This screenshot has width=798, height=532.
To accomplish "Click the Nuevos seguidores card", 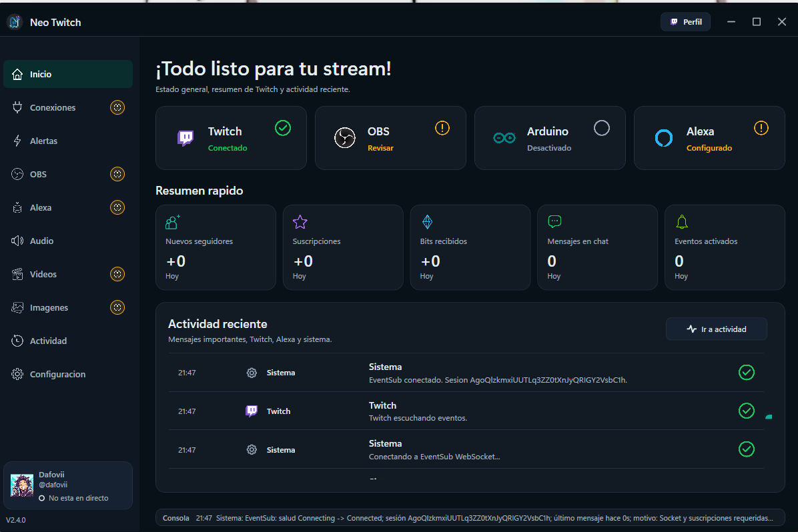I will [216, 248].
